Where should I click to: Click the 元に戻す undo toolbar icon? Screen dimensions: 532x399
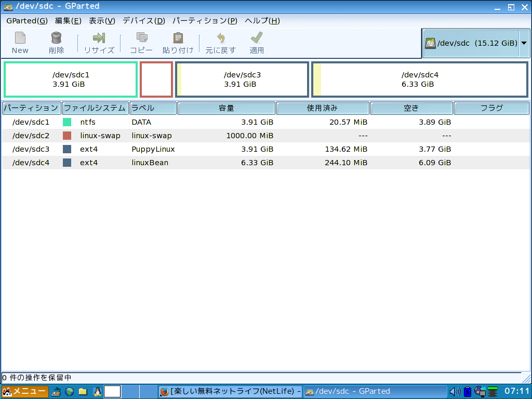pyautogui.click(x=221, y=37)
